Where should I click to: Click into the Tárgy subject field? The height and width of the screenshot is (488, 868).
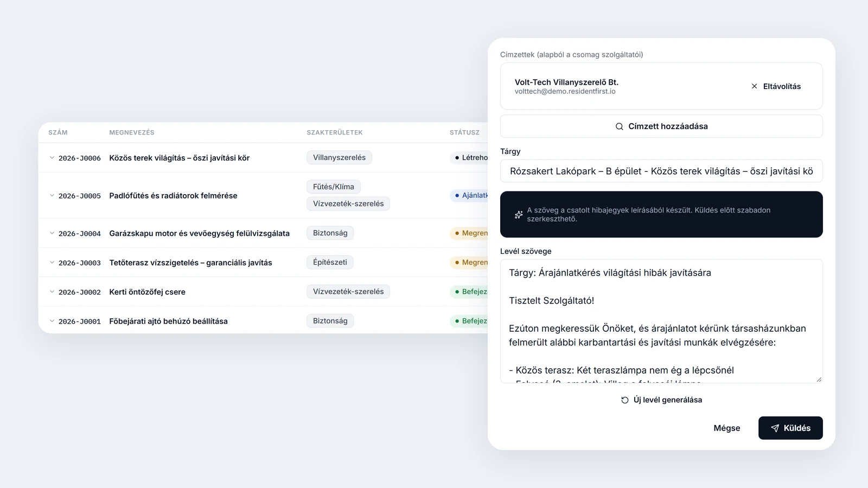coord(661,171)
